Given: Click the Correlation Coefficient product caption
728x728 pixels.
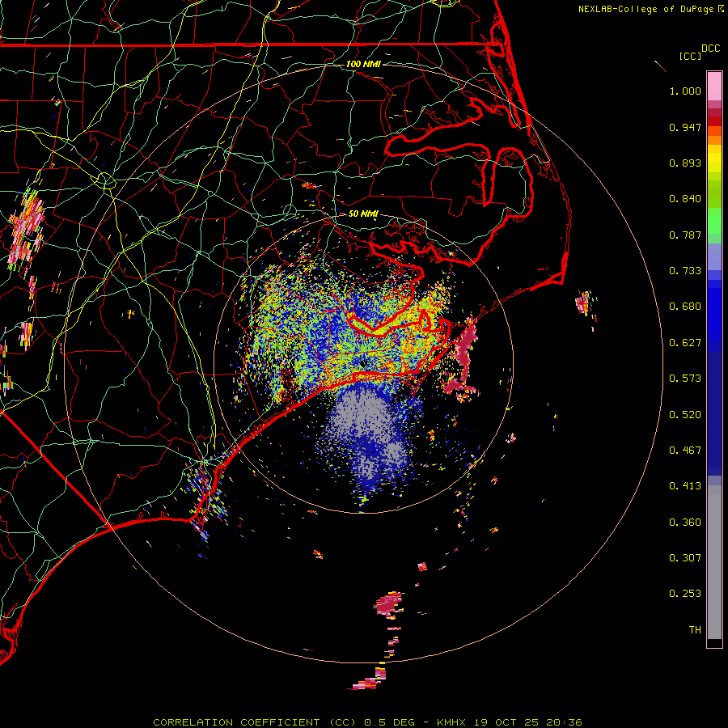Looking at the screenshot, I should [x=367, y=722].
